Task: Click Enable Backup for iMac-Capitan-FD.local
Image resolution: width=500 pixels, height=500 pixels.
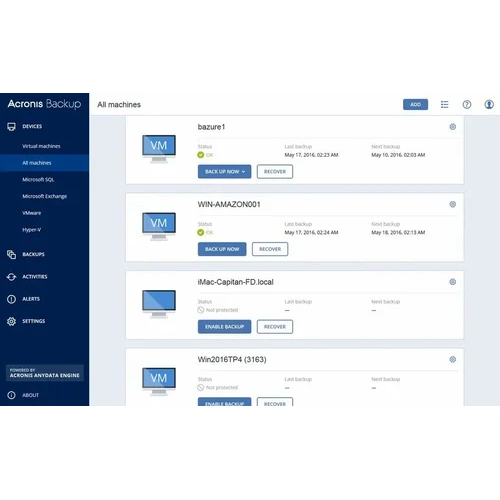Action: pos(224,327)
